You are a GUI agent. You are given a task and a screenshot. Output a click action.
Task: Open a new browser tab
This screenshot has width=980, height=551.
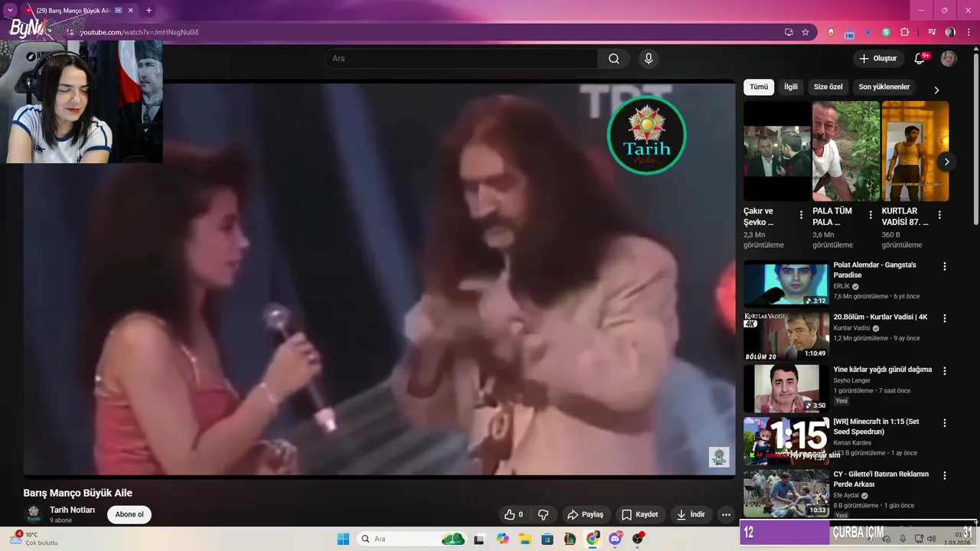(149, 10)
